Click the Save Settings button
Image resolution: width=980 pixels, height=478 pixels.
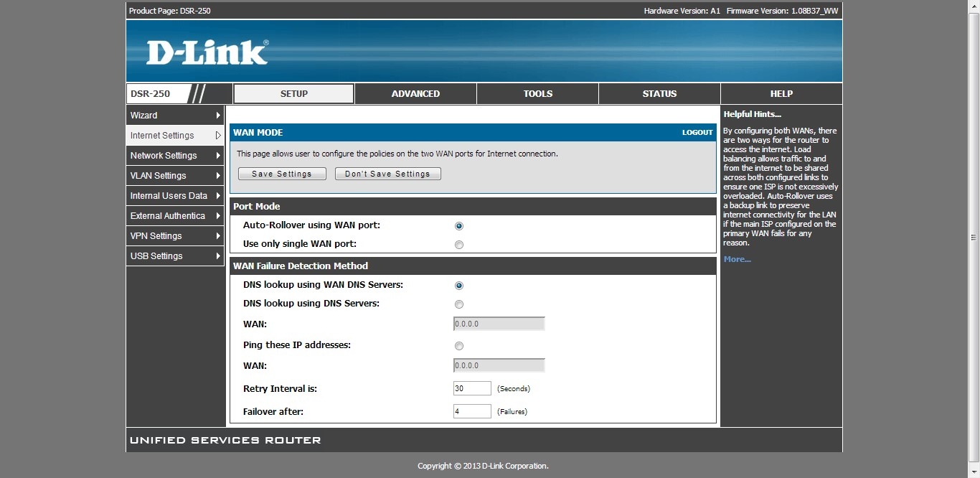[x=282, y=174]
